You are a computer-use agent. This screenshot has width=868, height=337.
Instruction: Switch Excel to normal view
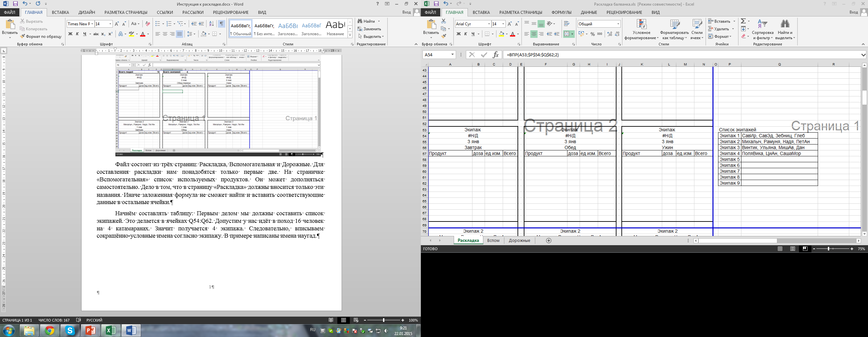(x=780, y=248)
